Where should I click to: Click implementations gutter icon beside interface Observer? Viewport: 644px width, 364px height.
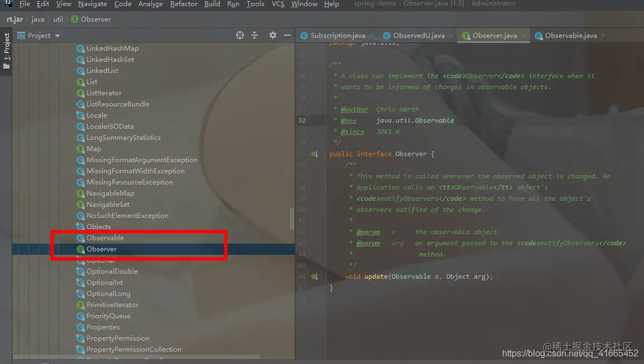(x=314, y=154)
